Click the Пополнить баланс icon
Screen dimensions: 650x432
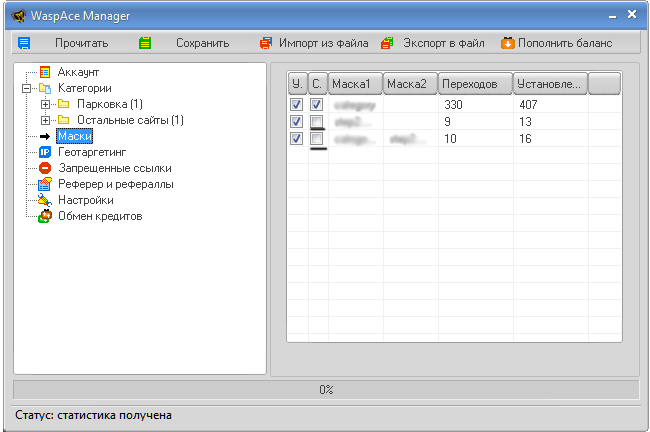coord(508,43)
